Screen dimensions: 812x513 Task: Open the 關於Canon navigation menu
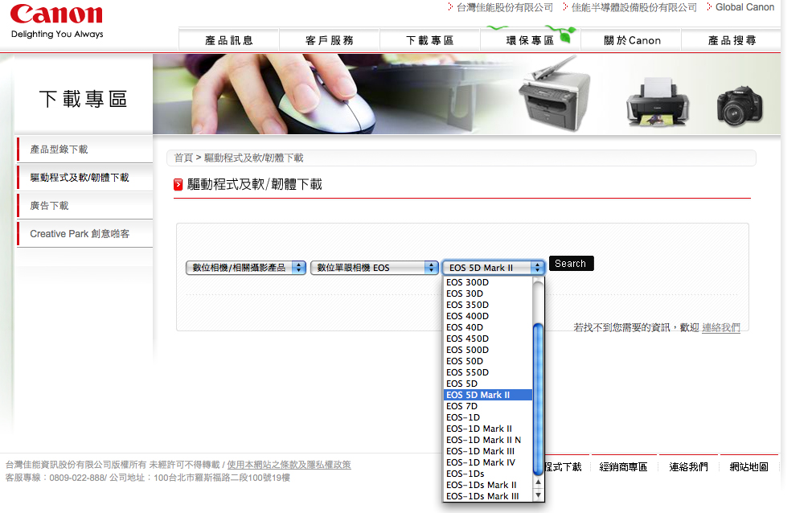(x=632, y=40)
